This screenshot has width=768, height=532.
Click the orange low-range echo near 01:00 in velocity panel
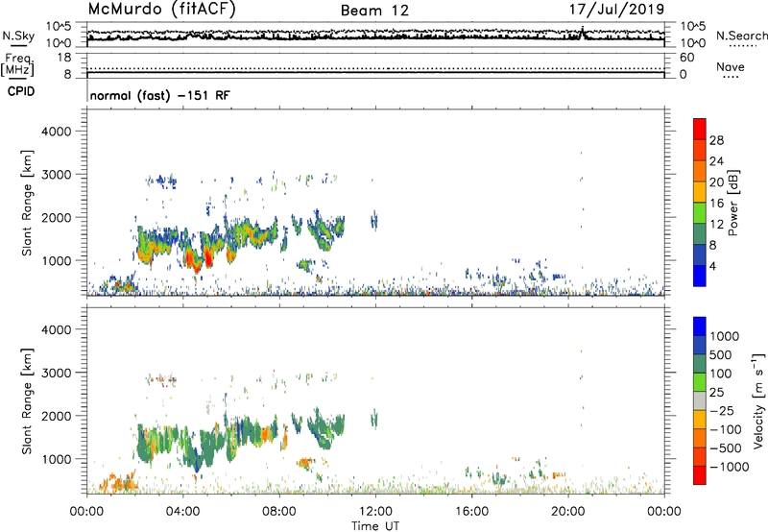tap(120, 483)
